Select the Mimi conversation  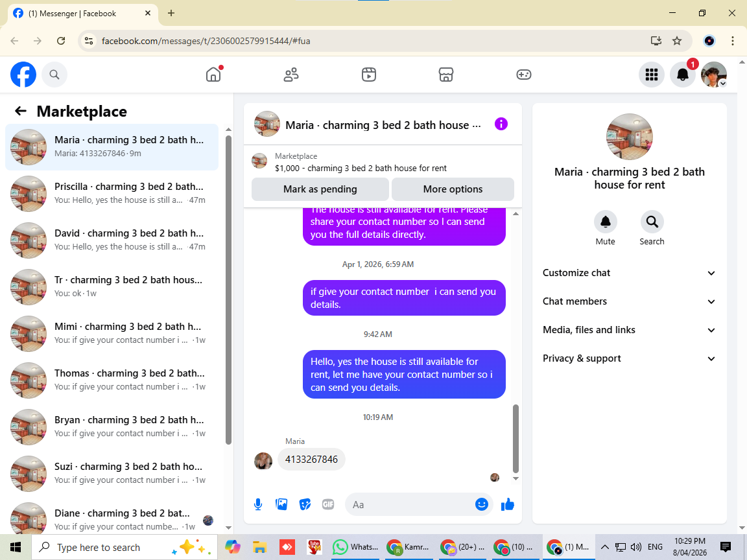coord(112,334)
